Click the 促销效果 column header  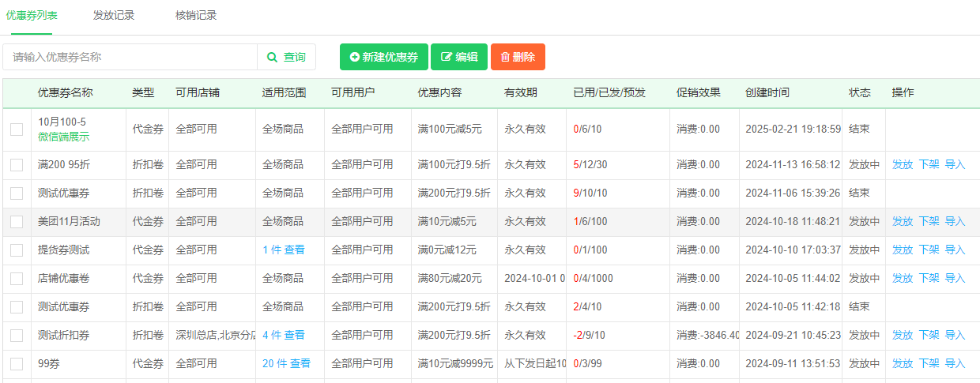(699, 93)
